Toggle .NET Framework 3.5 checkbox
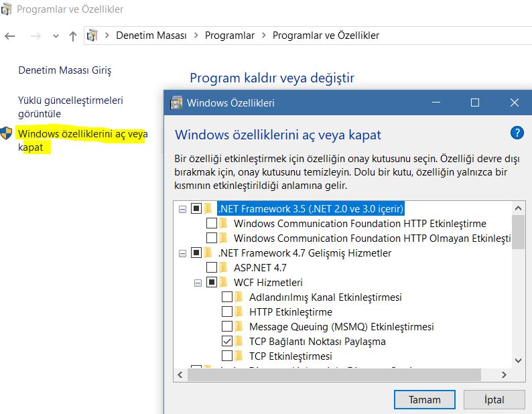Screen dimensions: 532x414 (196, 208)
